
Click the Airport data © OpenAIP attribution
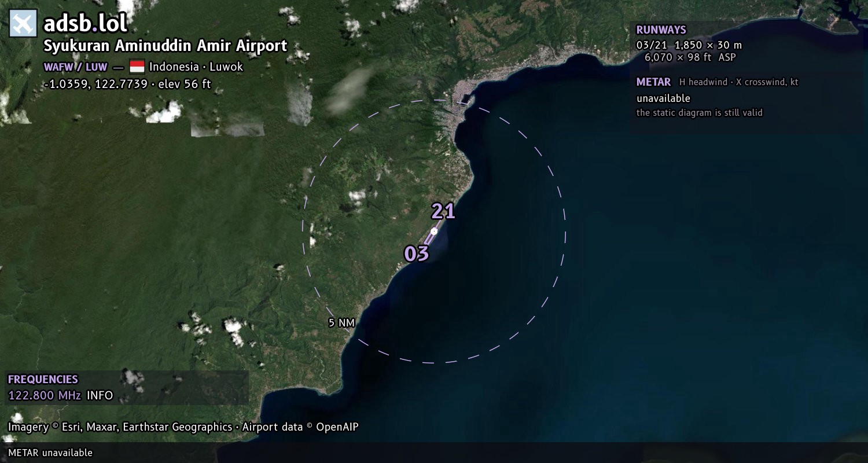[300, 427]
